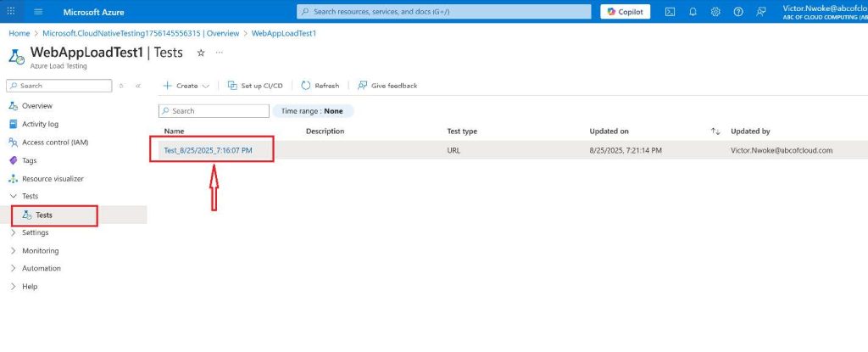The height and width of the screenshot is (352, 868).
Task: Open the Create dropdown
Action: point(186,86)
